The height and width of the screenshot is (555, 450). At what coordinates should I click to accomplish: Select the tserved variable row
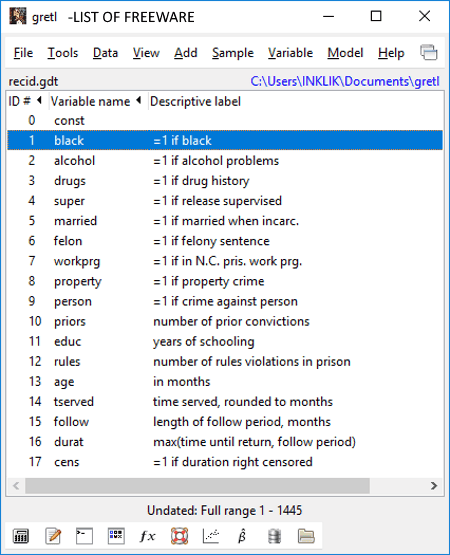pyautogui.click(x=225, y=402)
